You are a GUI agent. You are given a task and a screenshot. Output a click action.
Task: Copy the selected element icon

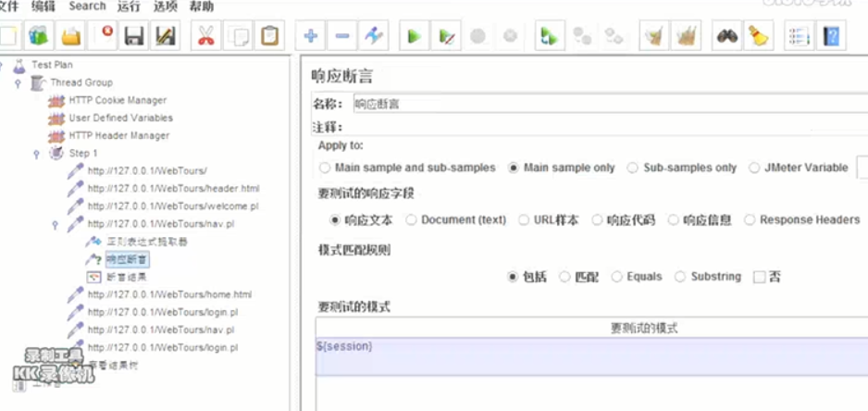(238, 36)
